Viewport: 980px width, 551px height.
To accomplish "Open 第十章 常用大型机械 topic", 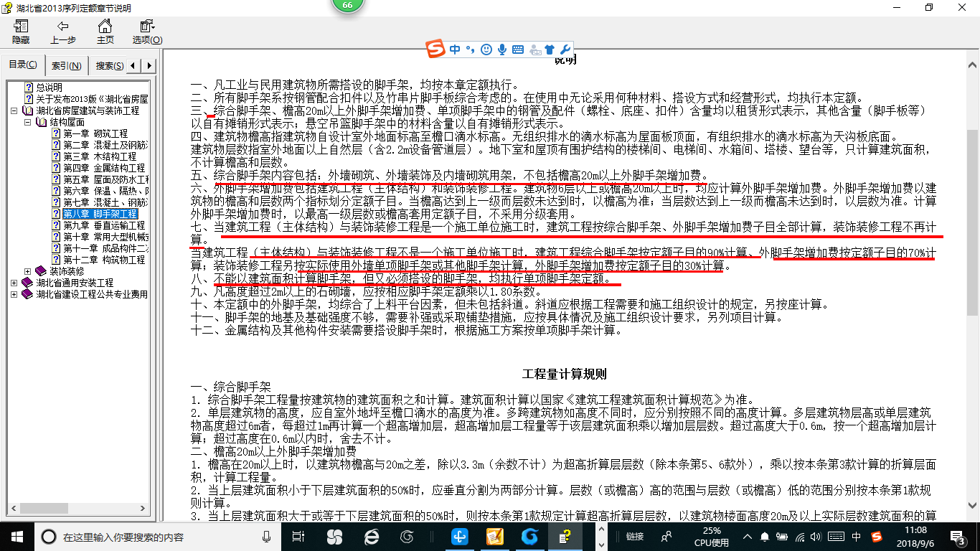I will click(x=105, y=237).
